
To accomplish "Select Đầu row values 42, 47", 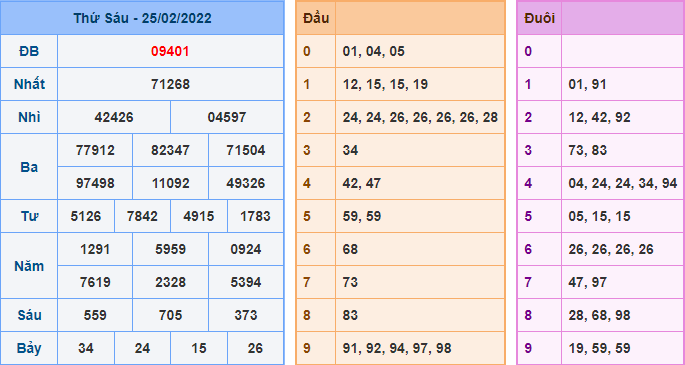I will coord(362,183).
